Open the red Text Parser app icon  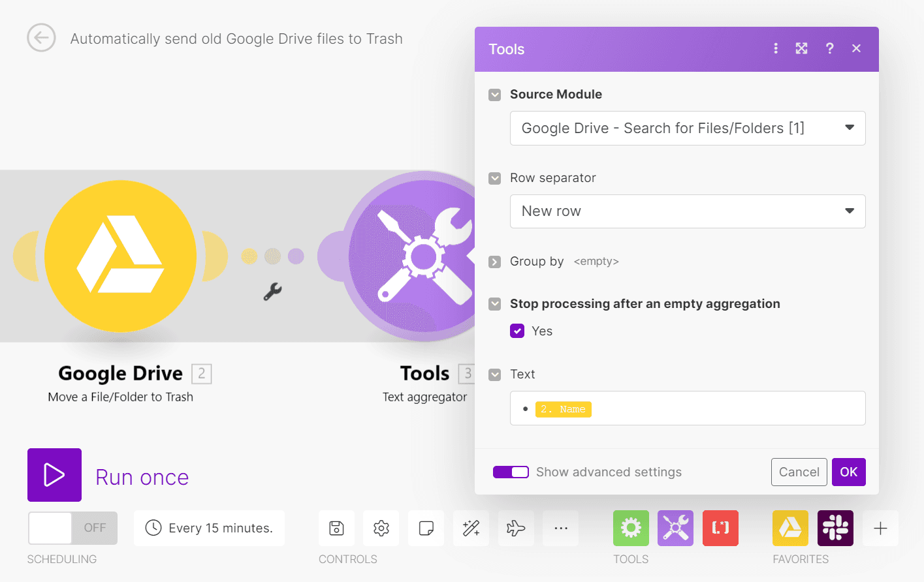click(x=720, y=528)
